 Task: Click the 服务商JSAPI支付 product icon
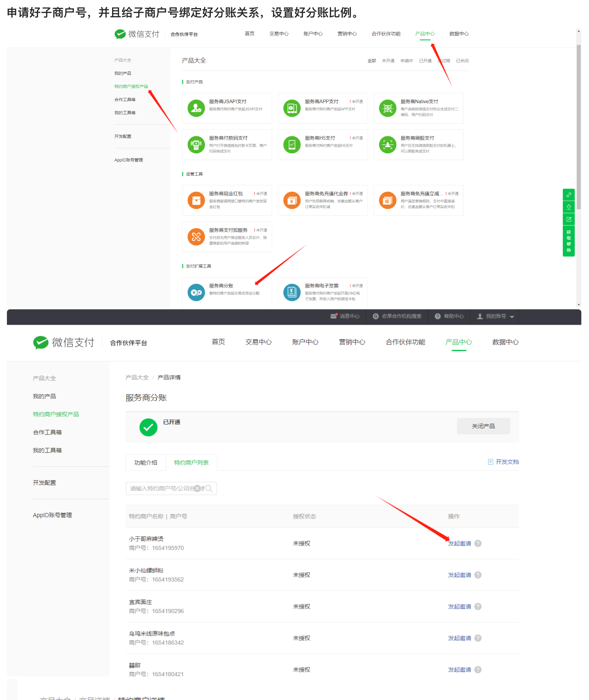pos(196,108)
